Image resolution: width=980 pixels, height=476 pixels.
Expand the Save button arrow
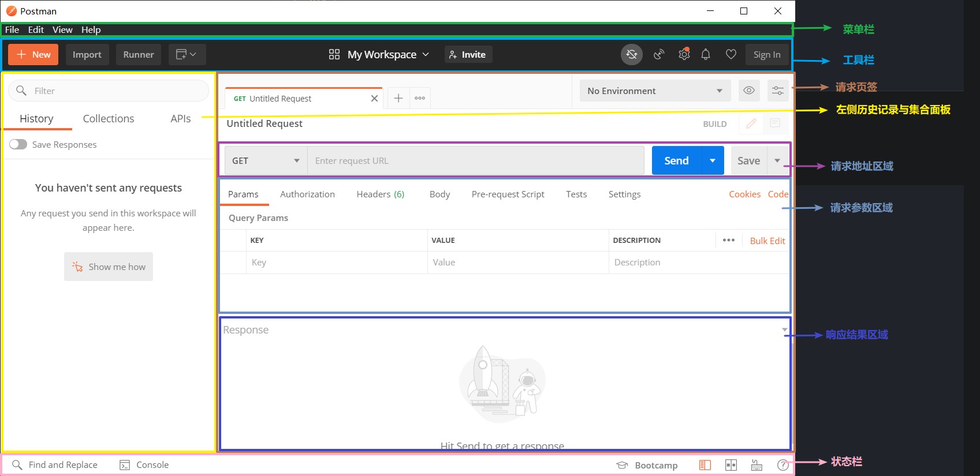coord(777,160)
